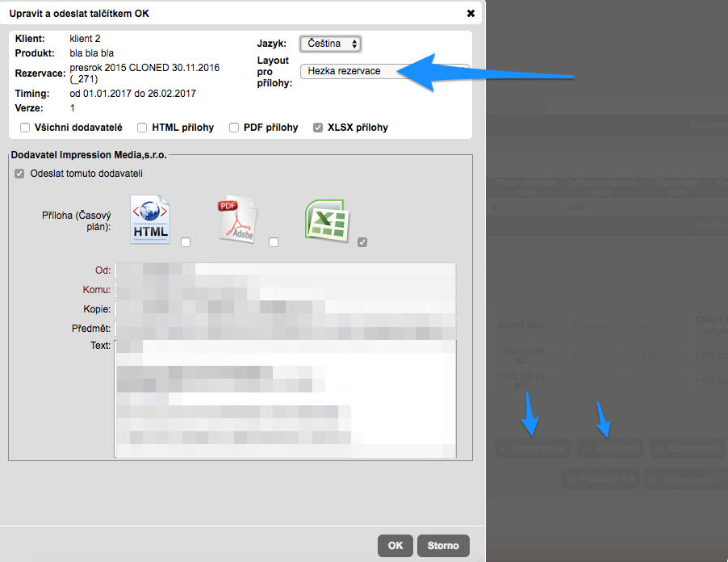The width and height of the screenshot is (728, 562).
Task: Enable the Všichni dodavatelé checkbox
Action: (25, 128)
